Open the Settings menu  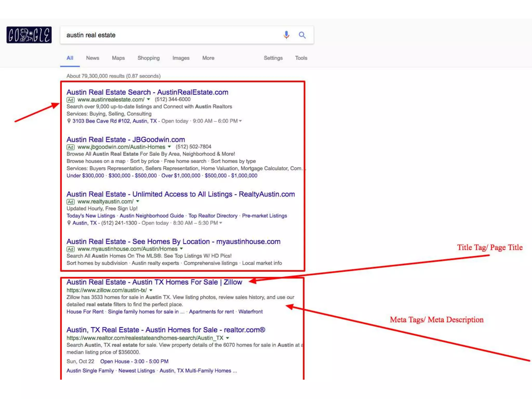point(273,58)
